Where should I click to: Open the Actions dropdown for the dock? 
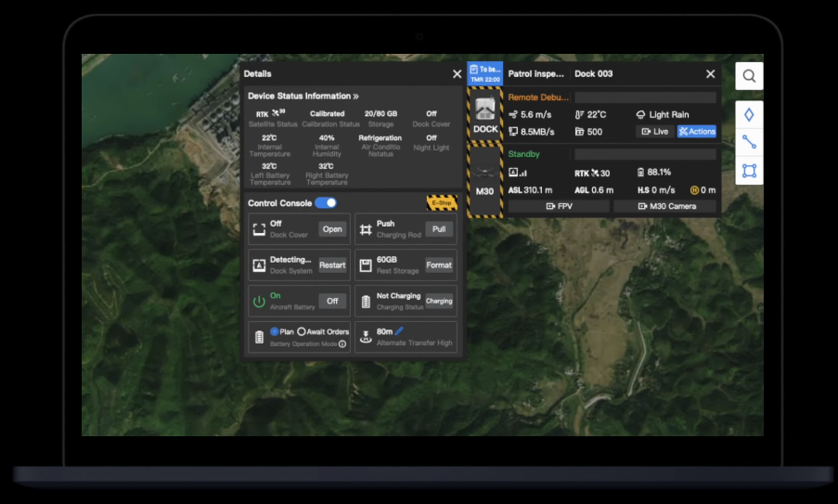[x=696, y=132]
